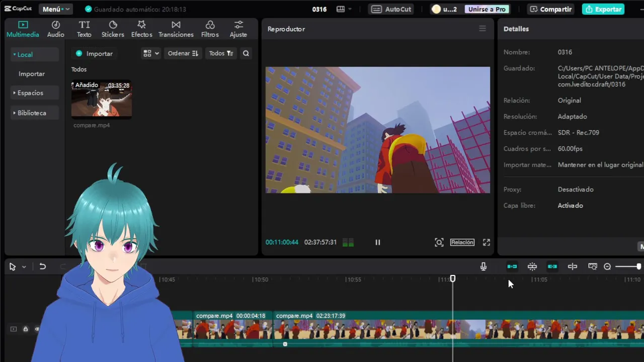Click the Relación aspect ratio button
This screenshot has width=644, height=362.
point(462,242)
